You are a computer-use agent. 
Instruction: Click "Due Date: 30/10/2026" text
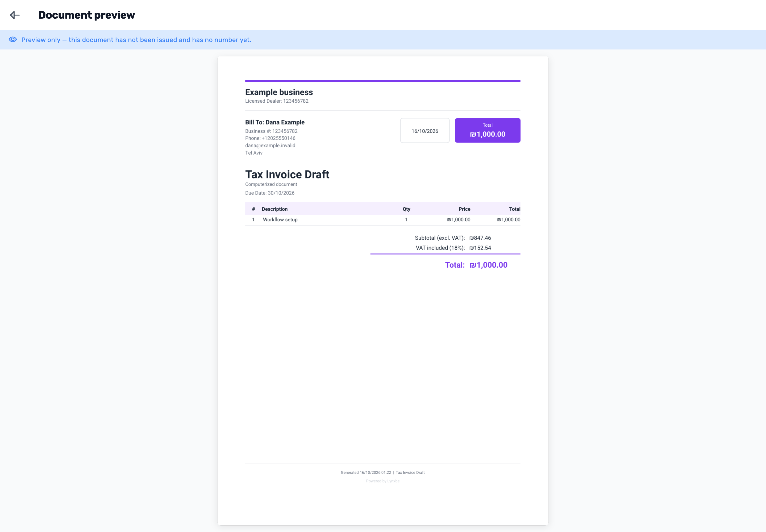point(270,193)
